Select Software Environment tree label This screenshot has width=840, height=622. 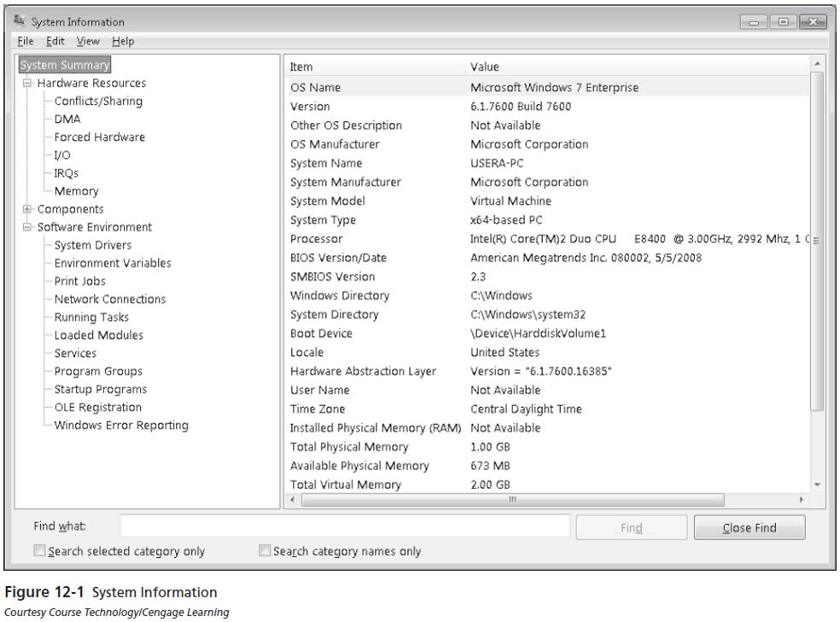(x=95, y=227)
